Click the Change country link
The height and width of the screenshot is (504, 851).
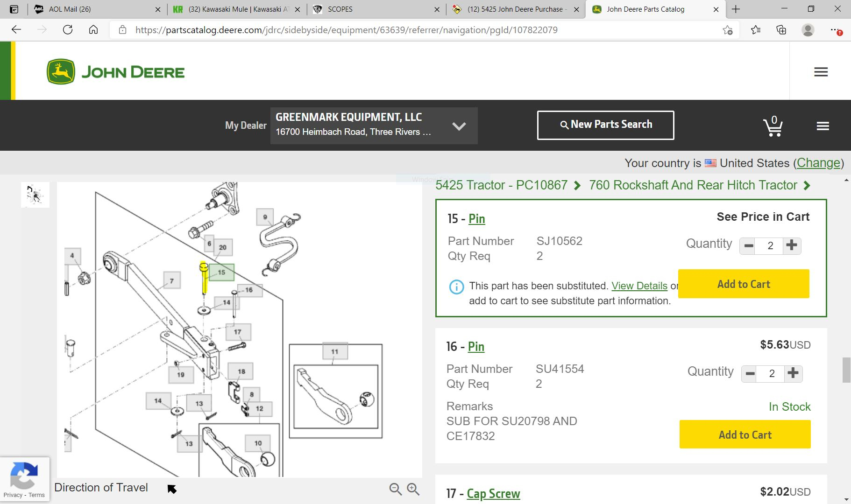pyautogui.click(x=818, y=163)
